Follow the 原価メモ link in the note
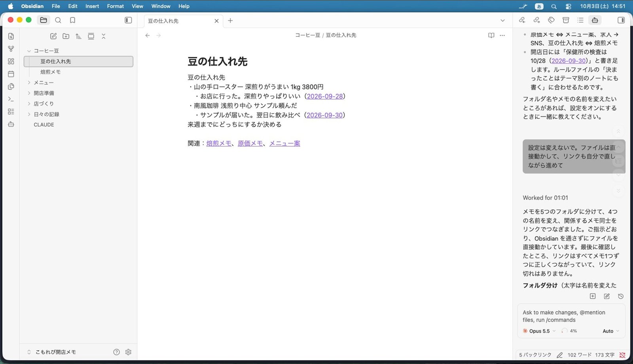This screenshot has height=364, width=633. point(250,143)
